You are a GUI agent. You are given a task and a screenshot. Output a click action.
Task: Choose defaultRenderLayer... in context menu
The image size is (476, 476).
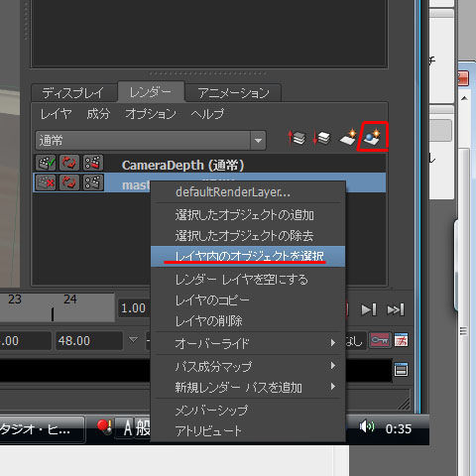[x=248, y=192]
